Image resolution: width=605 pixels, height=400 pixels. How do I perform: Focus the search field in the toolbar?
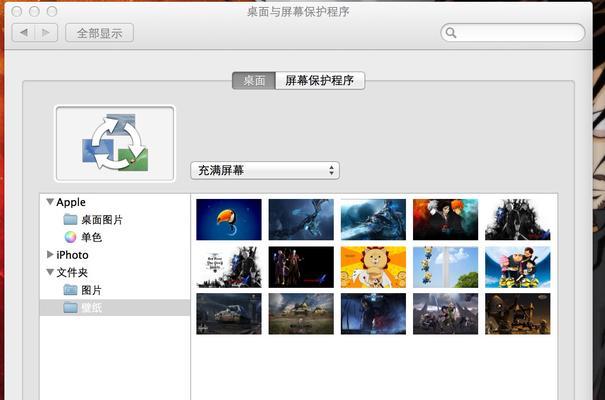point(512,33)
